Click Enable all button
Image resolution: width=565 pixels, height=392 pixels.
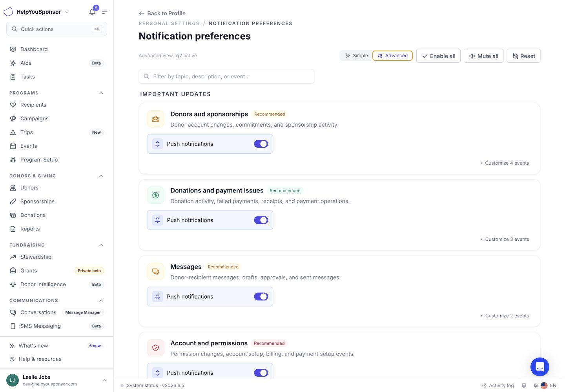point(438,56)
